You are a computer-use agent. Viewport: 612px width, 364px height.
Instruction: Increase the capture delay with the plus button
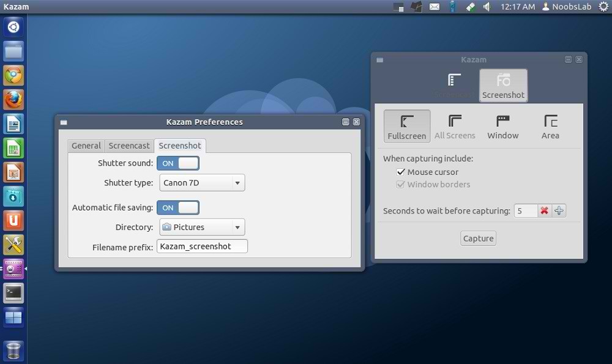(559, 210)
